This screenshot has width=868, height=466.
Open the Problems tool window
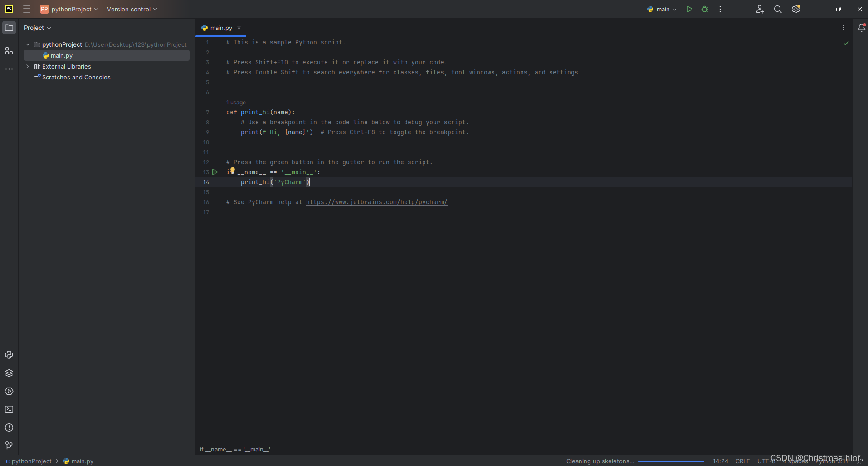coord(9,427)
